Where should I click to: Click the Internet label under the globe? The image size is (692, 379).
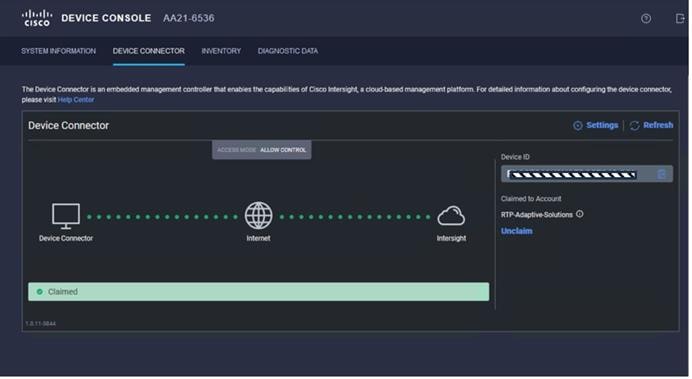(259, 238)
